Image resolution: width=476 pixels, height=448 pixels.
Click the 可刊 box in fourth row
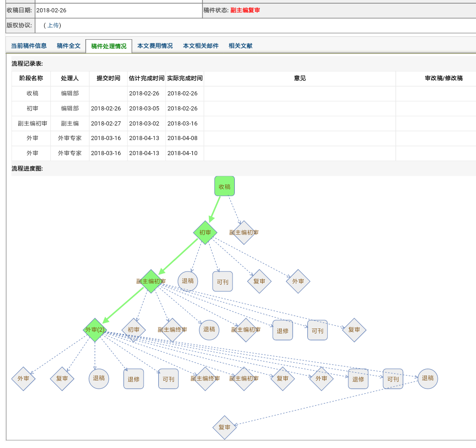click(x=317, y=330)
